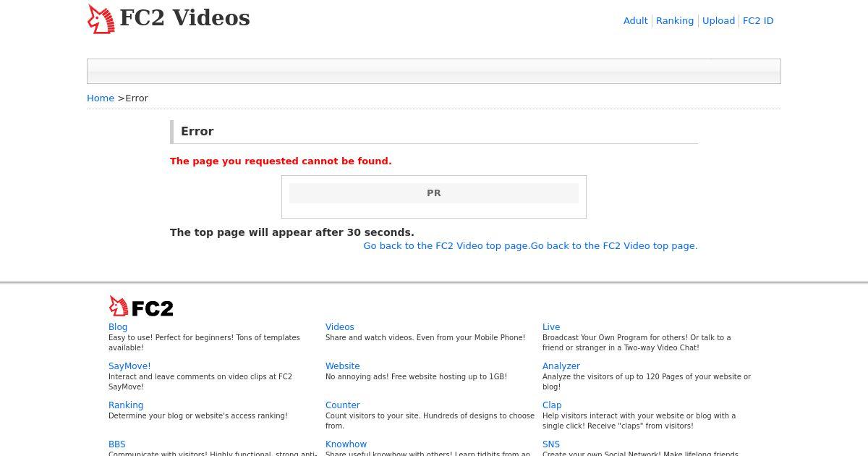Click 'Help visitors interact with your website' text
This screenshot has height=456, width=868.
coord(639,421)
